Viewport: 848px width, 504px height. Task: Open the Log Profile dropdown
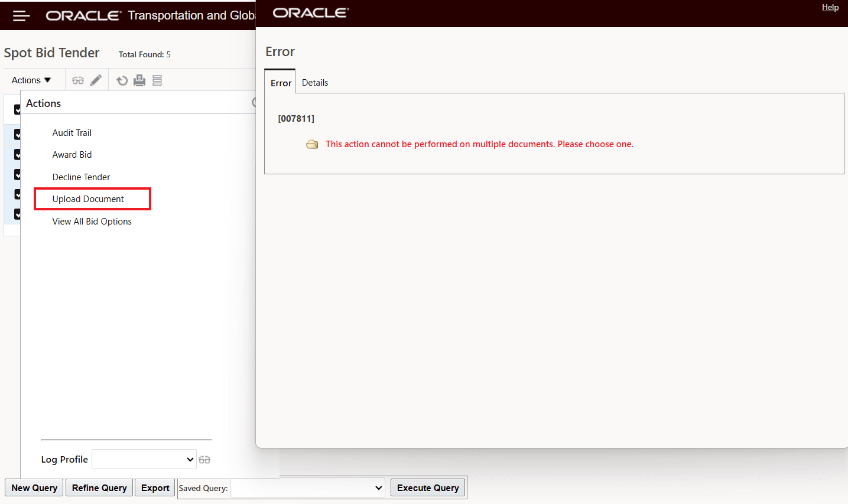[144, 459]
